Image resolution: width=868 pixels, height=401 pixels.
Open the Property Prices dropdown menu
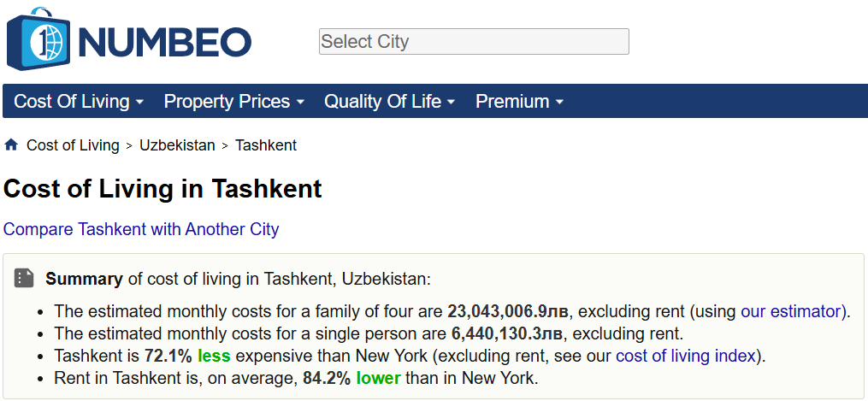click(x=233, y=102)
